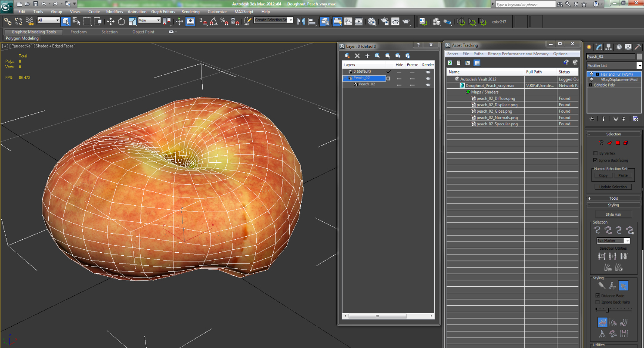This screenshot has width=644, height=348.
Task: Toggle Hide for 0 (default) layer
Action: [x=399, y=72]
